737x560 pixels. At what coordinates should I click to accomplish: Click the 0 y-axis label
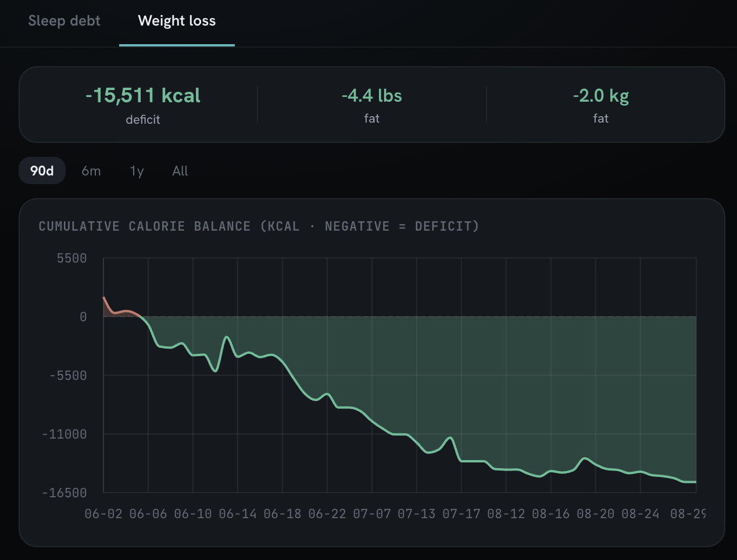click(x=83, y=317)
